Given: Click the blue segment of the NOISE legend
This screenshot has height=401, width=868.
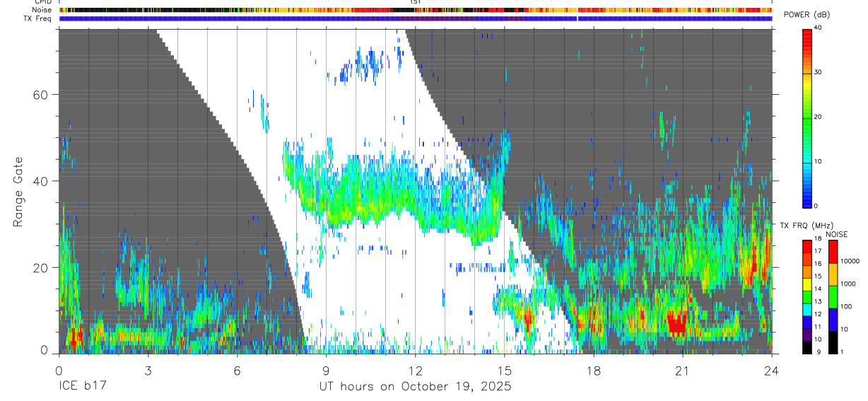Looking at the screenshot, I should click(x=832, y=320).
